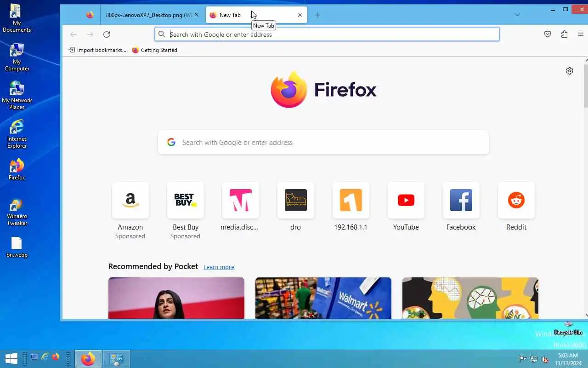Click the Firefox logo on the page
The image size is (588, 368).
[323, 90]
